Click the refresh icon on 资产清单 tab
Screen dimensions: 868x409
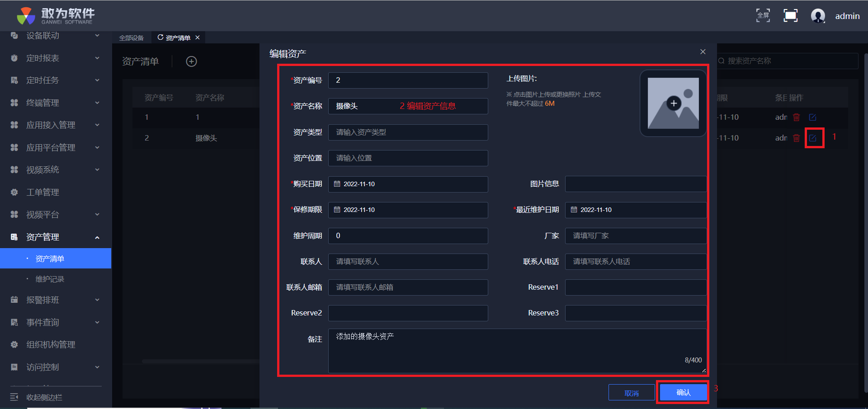click(160, 38)
